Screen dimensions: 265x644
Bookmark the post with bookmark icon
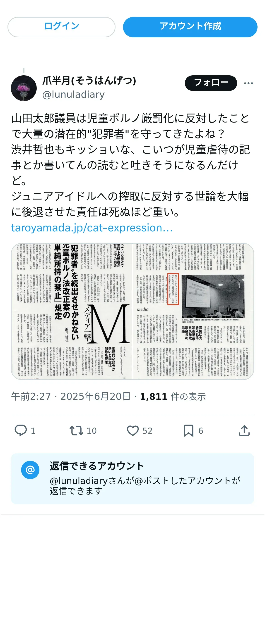coord(188,430)
